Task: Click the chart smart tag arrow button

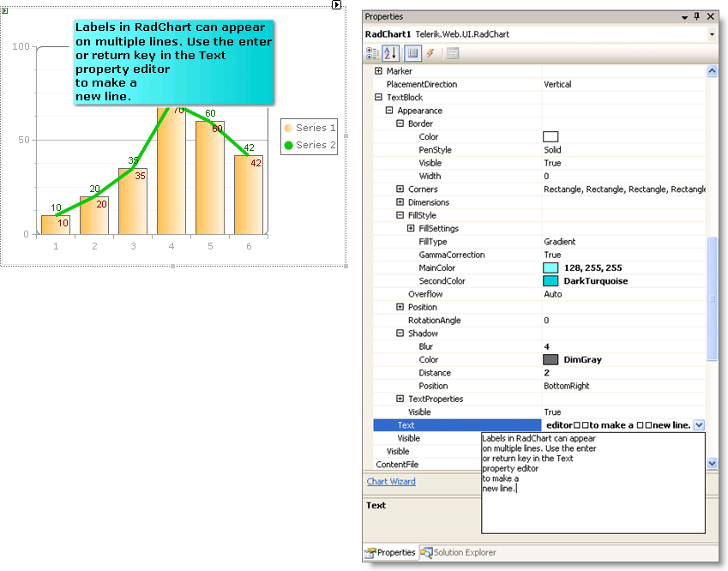Action: pyautogui.click(x=335, y=6)
